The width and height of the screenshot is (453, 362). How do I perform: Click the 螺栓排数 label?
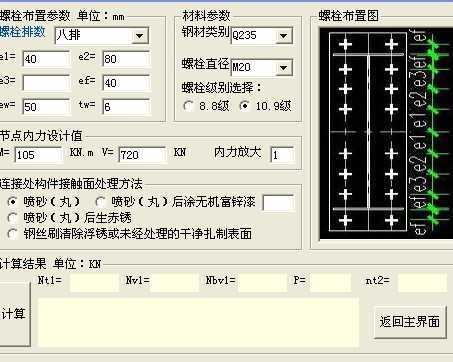point(22,32)
